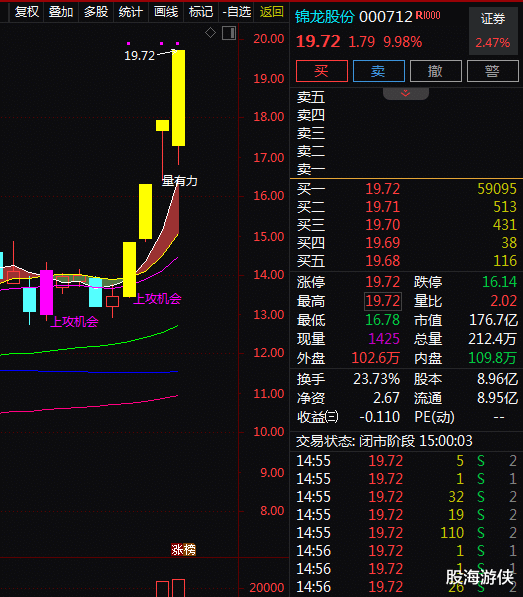The height and width of the screenshot is (597, 523).
Task: Remove stock from 自选 list
Action: click(x=237, y=12)
